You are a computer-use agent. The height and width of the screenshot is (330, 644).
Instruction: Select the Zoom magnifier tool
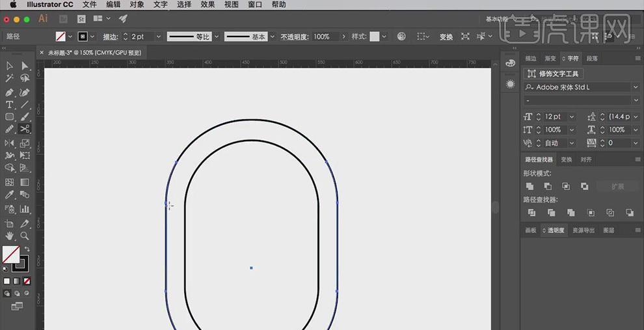tap(25, 236)
